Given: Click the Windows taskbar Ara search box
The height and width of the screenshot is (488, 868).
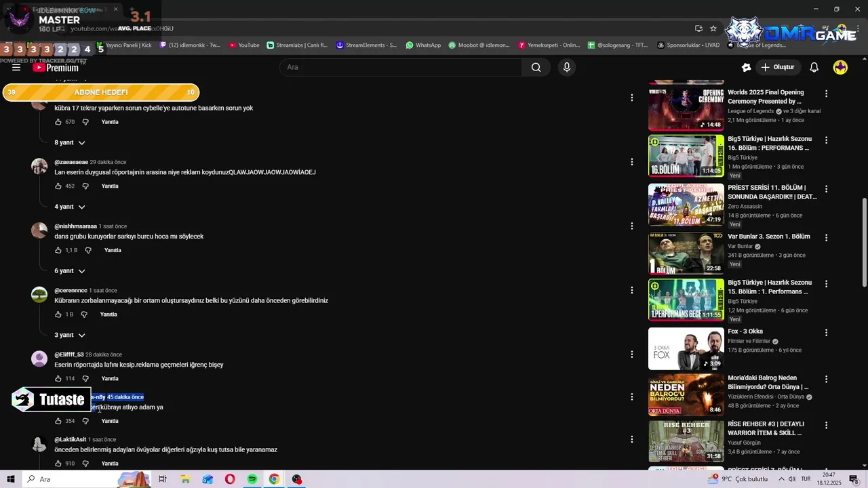Looking at the screenshot, I should pos(88,479).
